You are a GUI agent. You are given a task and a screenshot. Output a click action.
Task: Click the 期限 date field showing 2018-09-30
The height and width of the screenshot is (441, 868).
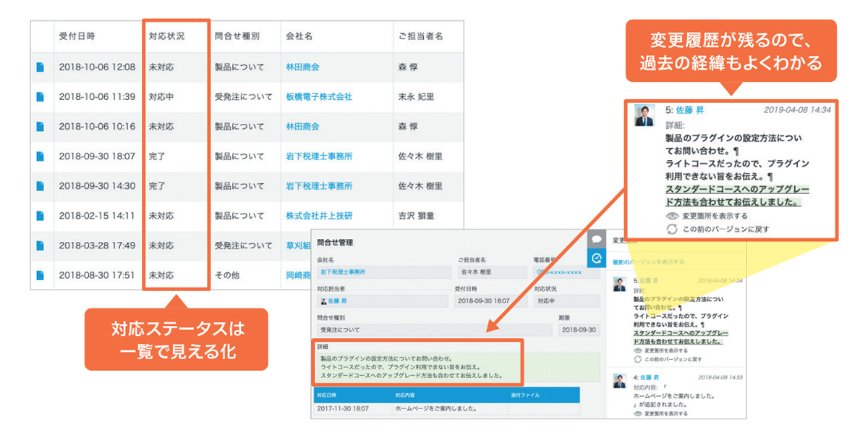[579, 329]
